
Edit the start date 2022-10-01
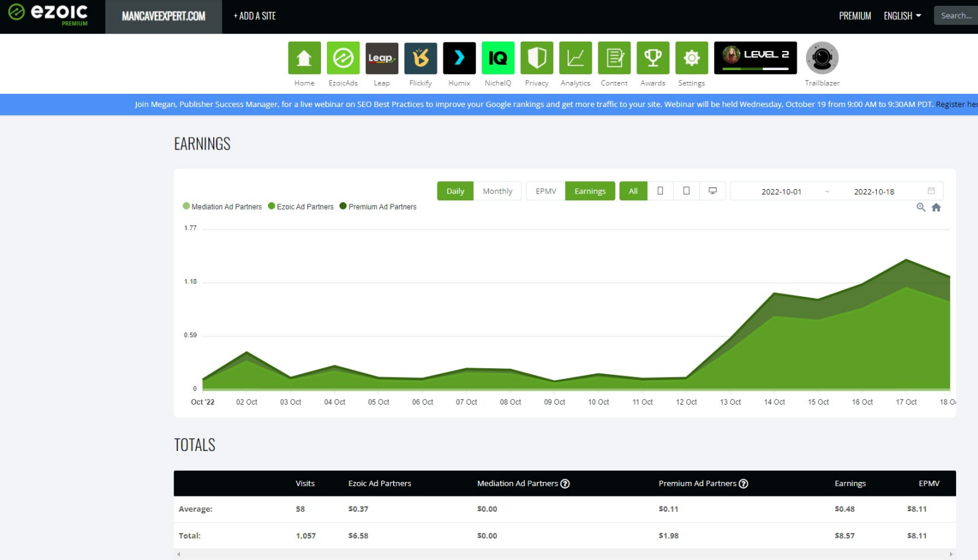pos(781,192)
